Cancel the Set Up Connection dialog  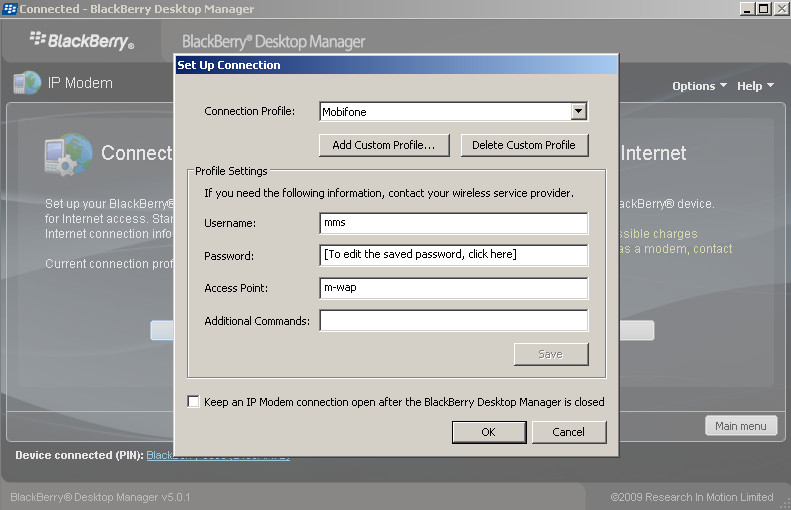coord(568,432)
